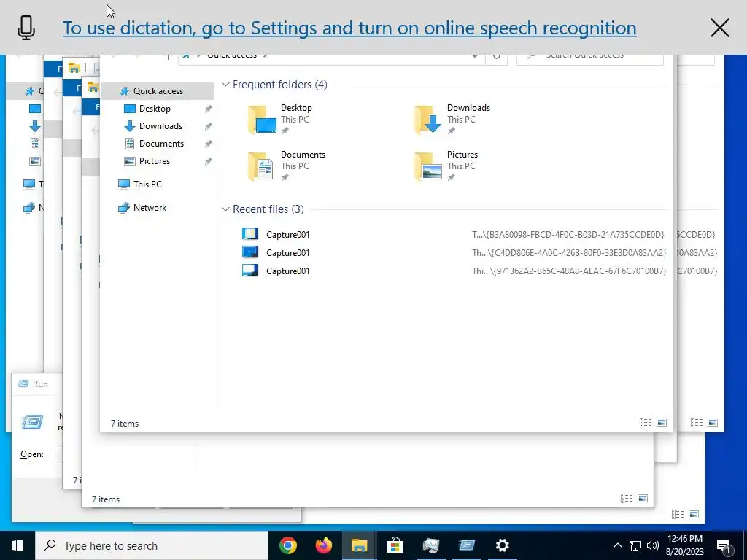Click Network icon in leftmost background window
This screenshot has height=560, width=747.
click(29, 208)
